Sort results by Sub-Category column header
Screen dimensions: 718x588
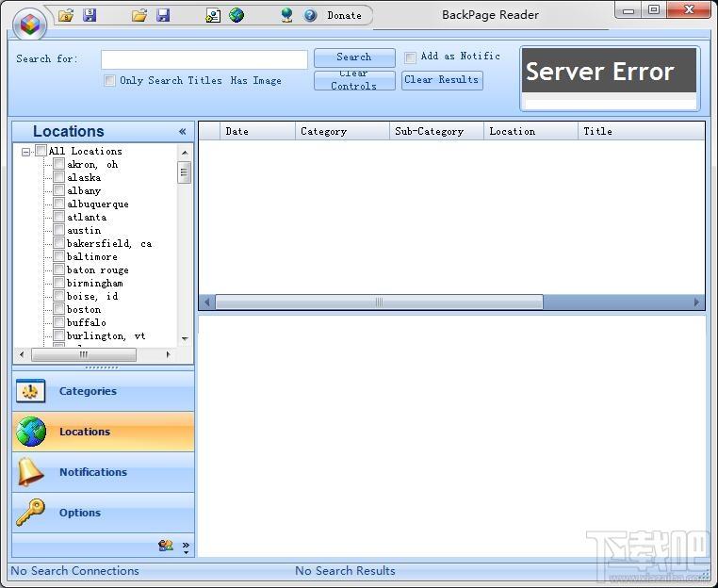coord(436,131)
